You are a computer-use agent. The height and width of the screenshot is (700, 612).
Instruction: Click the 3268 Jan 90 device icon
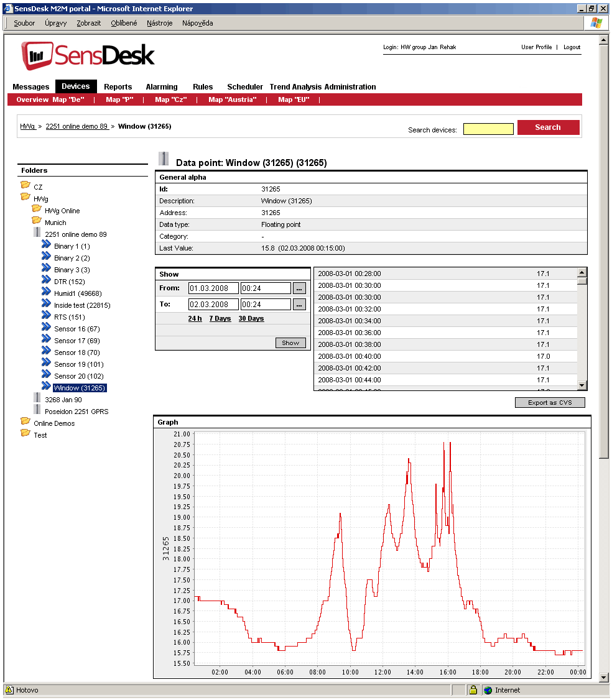pyautogui.click(x=37, y=399)
